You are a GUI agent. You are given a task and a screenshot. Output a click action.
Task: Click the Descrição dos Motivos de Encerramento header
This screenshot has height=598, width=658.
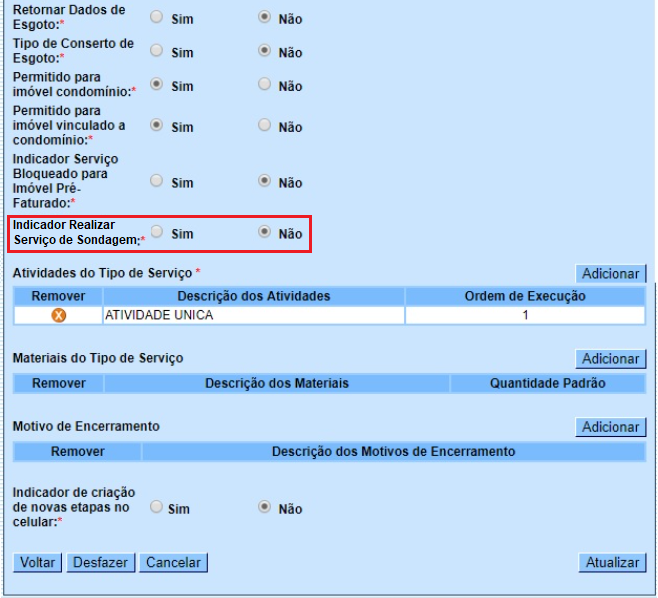point(394,452)
